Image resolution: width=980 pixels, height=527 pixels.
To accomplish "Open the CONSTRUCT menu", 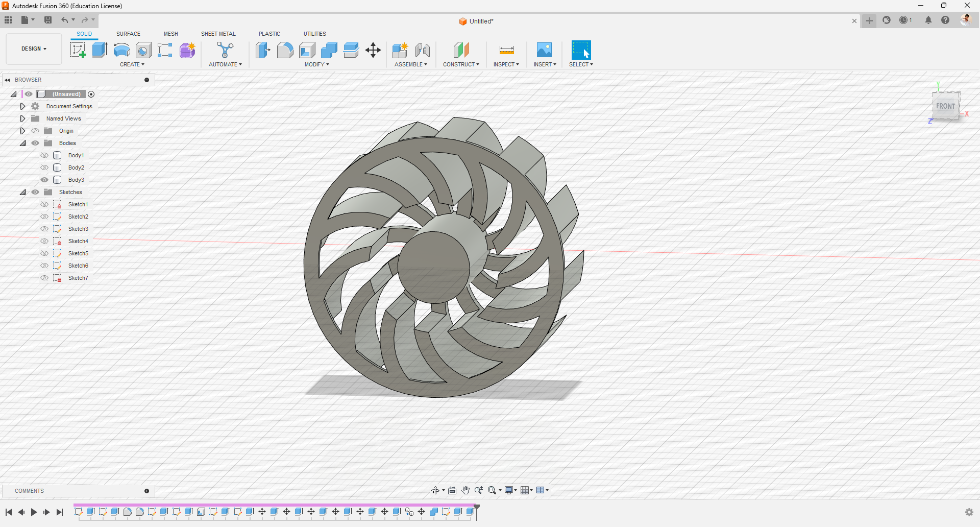I will click(x=461, y=64).
